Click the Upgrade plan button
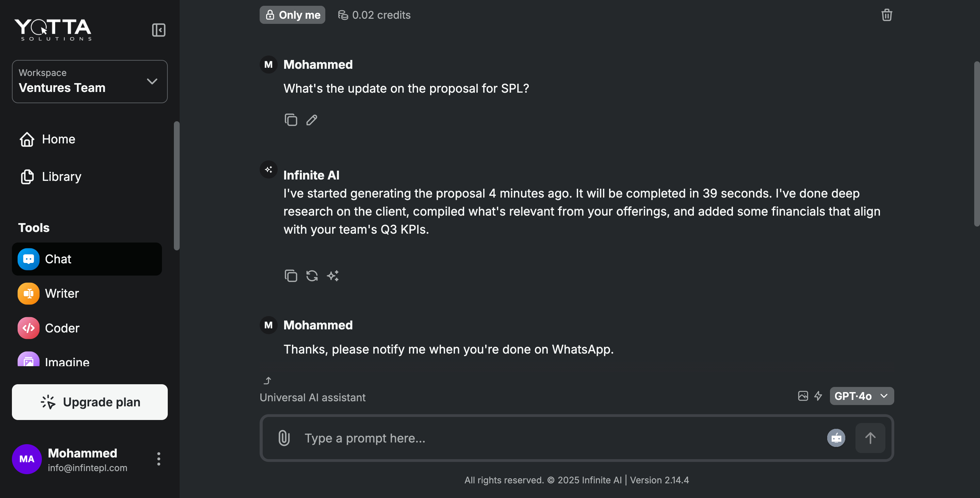This screenshot has height=498, width=980. tap(89, 402)
